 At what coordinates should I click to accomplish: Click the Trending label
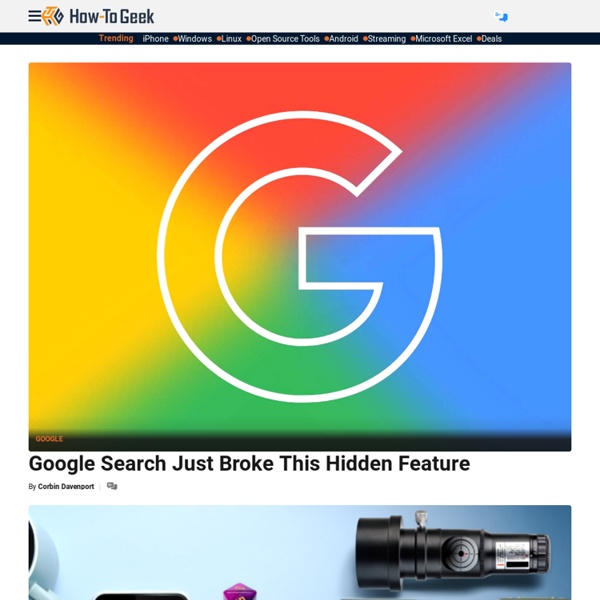coord(116,38)
